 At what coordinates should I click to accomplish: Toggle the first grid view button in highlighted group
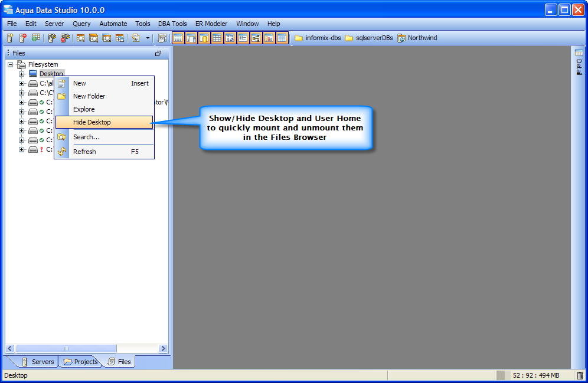tap(178, 38)
